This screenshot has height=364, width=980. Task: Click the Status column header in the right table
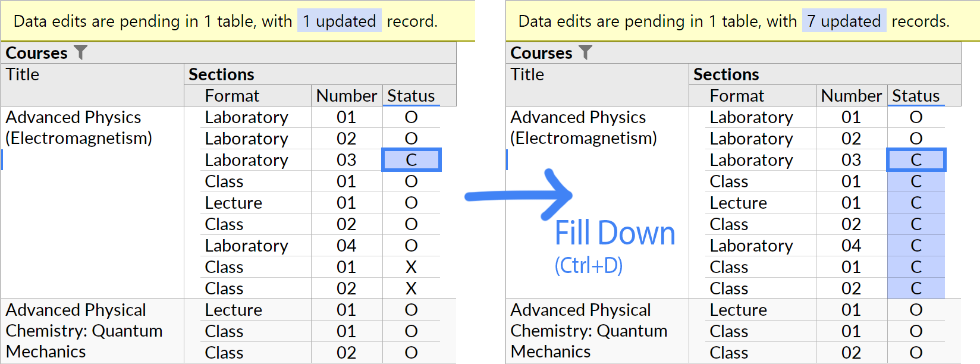pos(915,95)
